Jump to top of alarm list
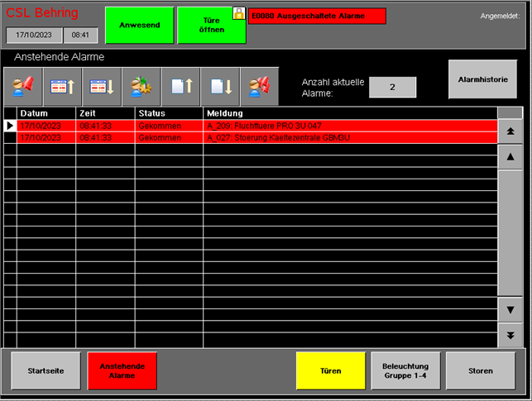 click(510, 131)
